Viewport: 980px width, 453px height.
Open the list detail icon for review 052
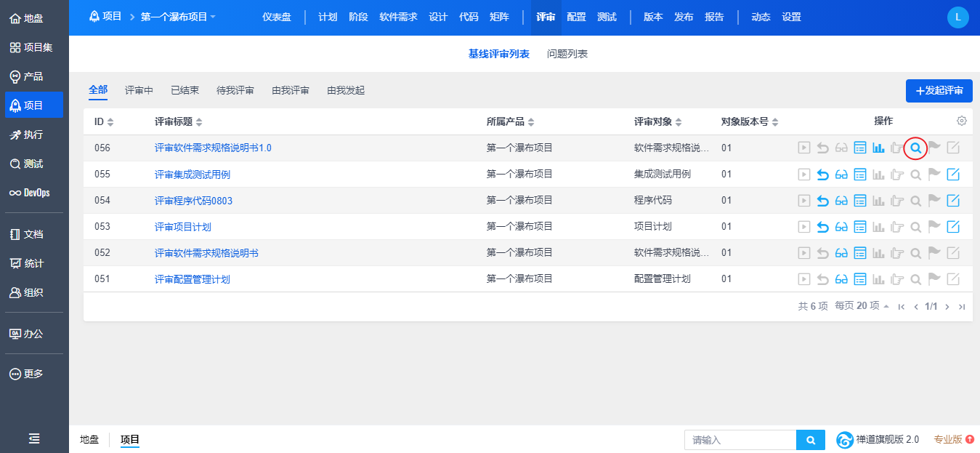click(860, 253)
